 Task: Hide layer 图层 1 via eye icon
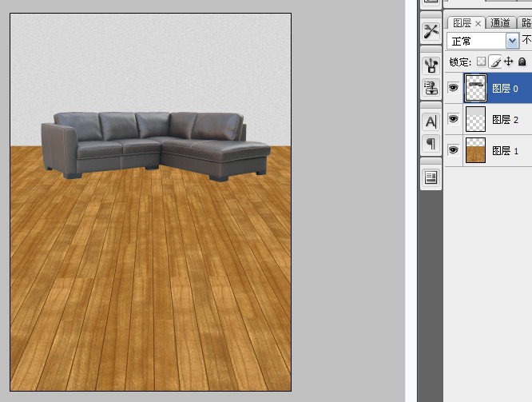click(x=453, y=150)
